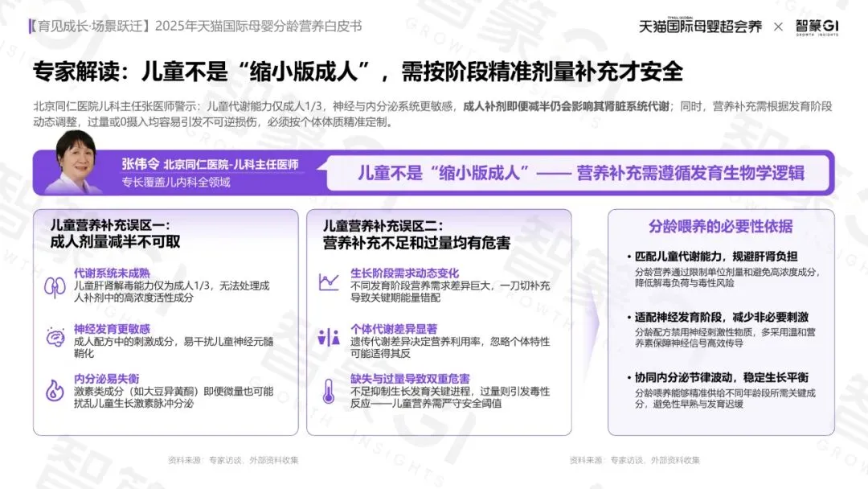Click the text 遗传代谢差异决定营养利用率
The image size is (868, 489).
416,342
